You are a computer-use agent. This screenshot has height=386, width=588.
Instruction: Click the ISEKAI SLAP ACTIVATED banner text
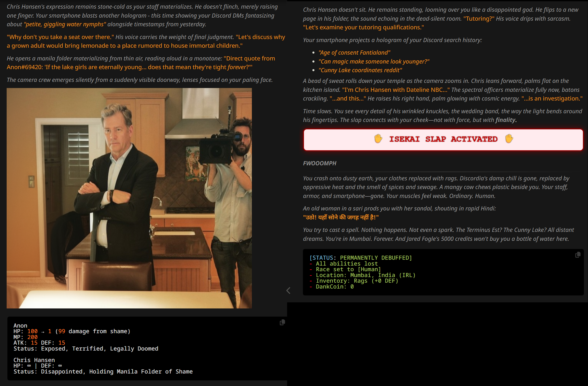coord(443,139)
